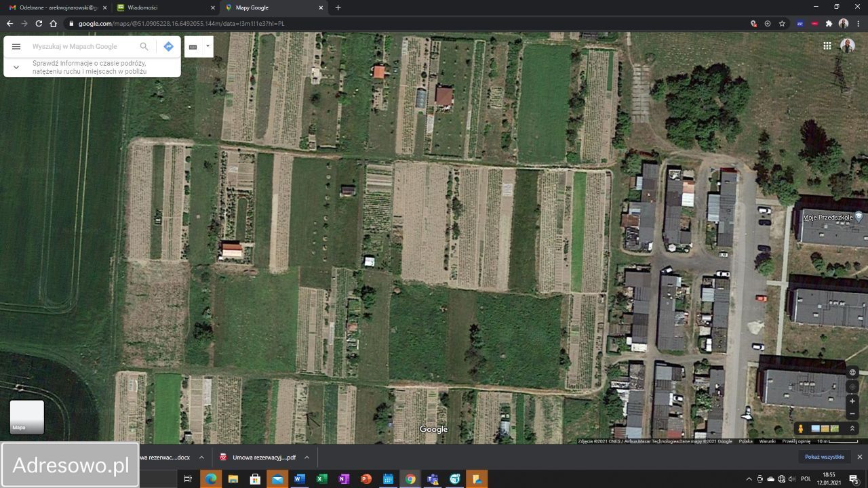
Task: Expand the travel time information panel chevron
Action: click(16, 67)
